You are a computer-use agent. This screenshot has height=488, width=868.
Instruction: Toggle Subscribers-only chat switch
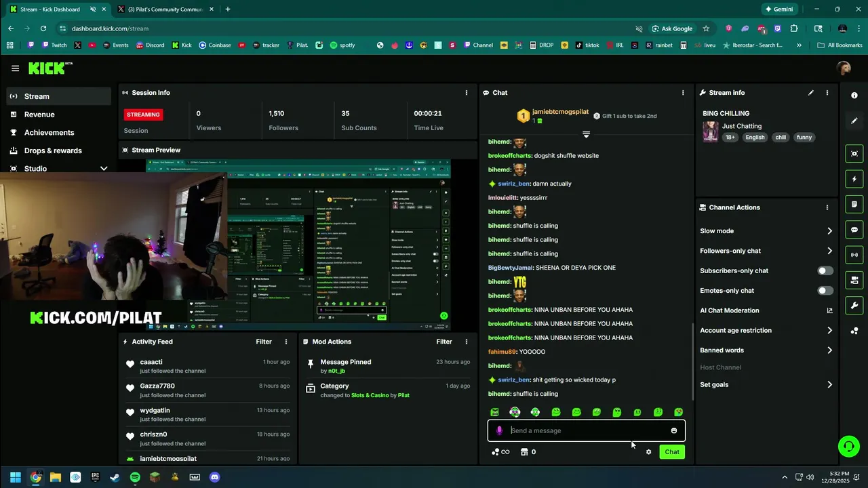(x=825, y=270)
